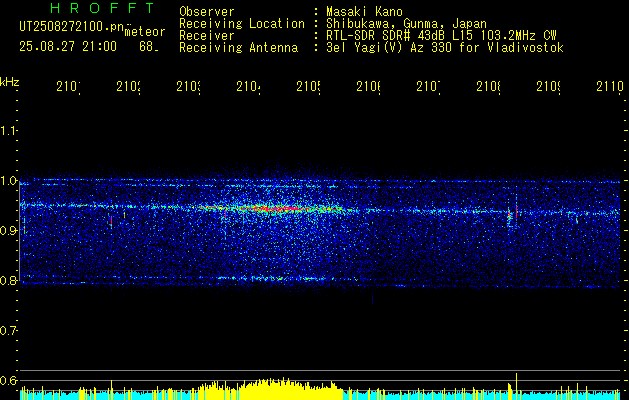The image size is (629, 400).
Task: Select the 3el Yagi(V) Az 330 antenna text
Action: coord(445,48)
